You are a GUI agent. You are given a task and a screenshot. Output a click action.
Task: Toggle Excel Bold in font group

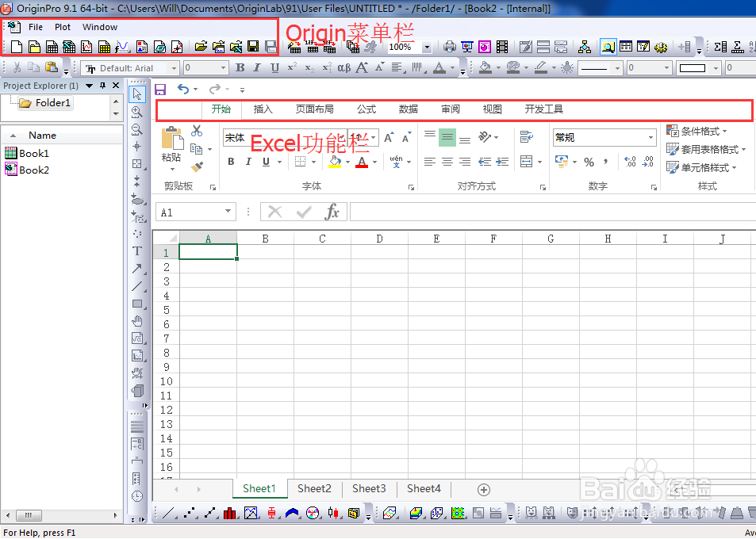coord(231,162)
